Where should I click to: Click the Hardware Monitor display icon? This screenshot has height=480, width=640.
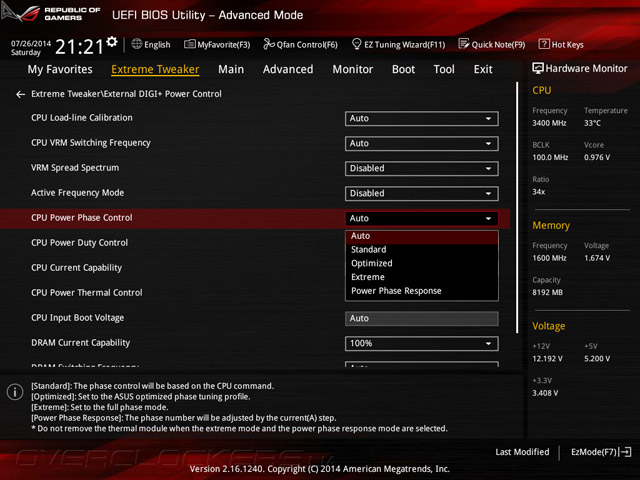coord(538,68)
